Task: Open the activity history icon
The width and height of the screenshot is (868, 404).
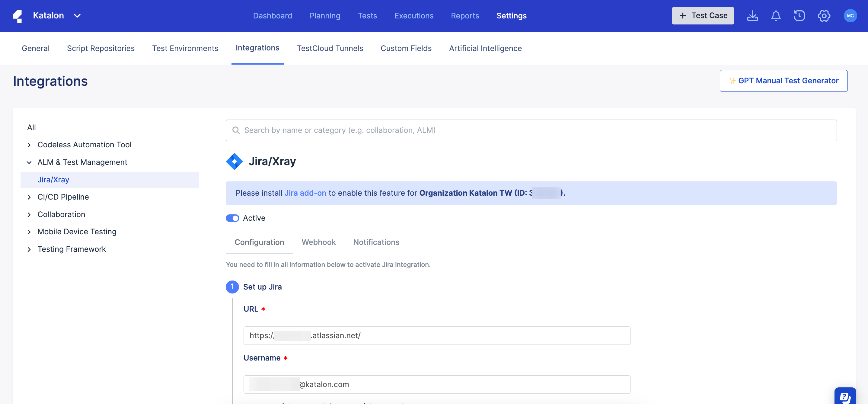Action: point(799,15)
